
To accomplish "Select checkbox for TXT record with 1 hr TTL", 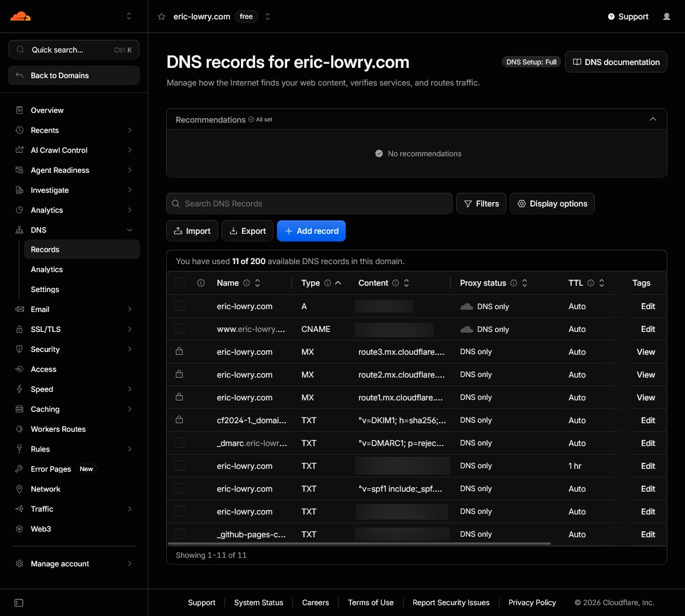I will pyautogui.click(x=179, y=466).
